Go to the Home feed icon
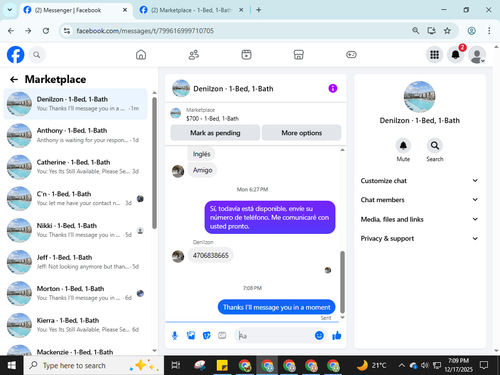500x375 pixels. pos(141,55)
